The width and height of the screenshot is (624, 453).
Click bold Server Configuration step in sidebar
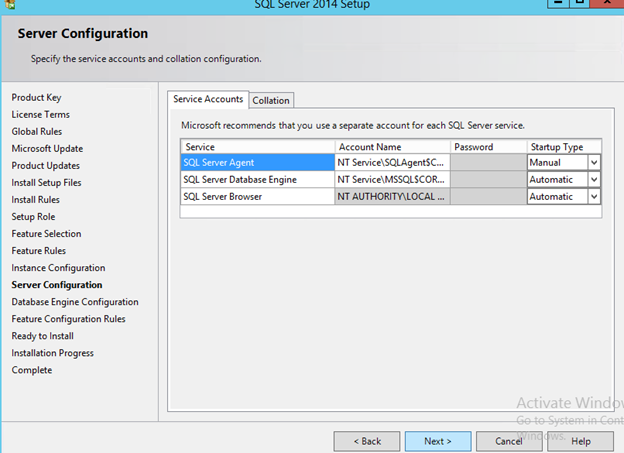57,285
